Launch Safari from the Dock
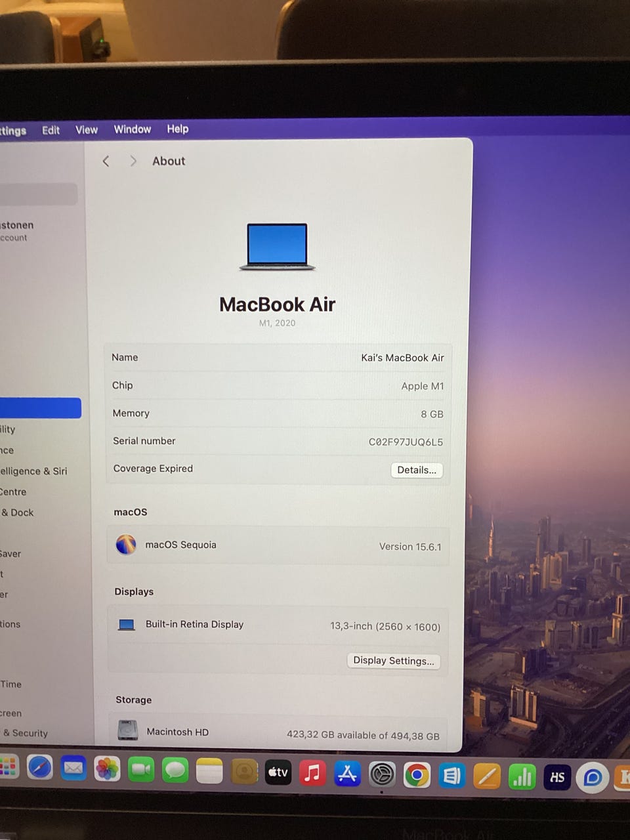630x840 pixels. pyautogui.click(x=39, y=767)
